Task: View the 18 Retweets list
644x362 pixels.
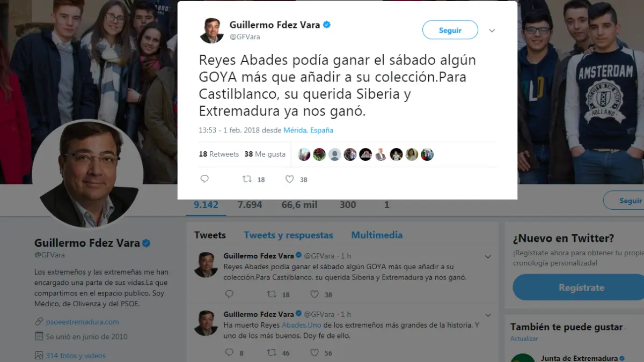Action: pos(218,154)
